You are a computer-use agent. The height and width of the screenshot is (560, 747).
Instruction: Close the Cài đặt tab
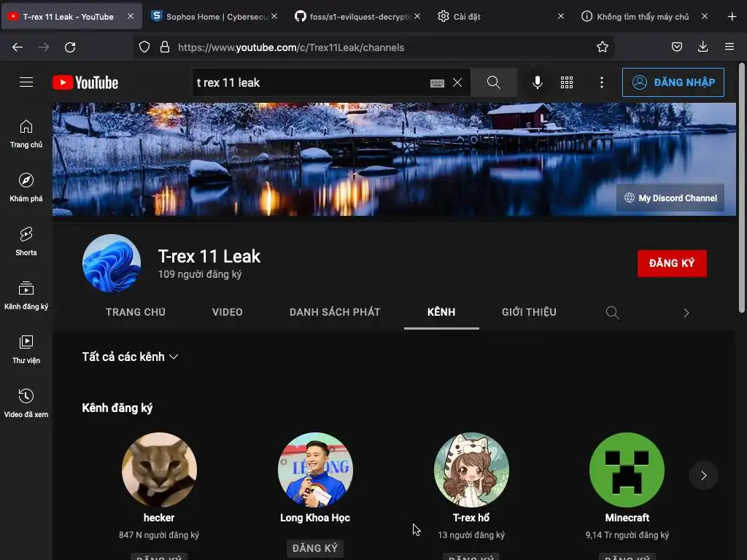click(561, 16)
